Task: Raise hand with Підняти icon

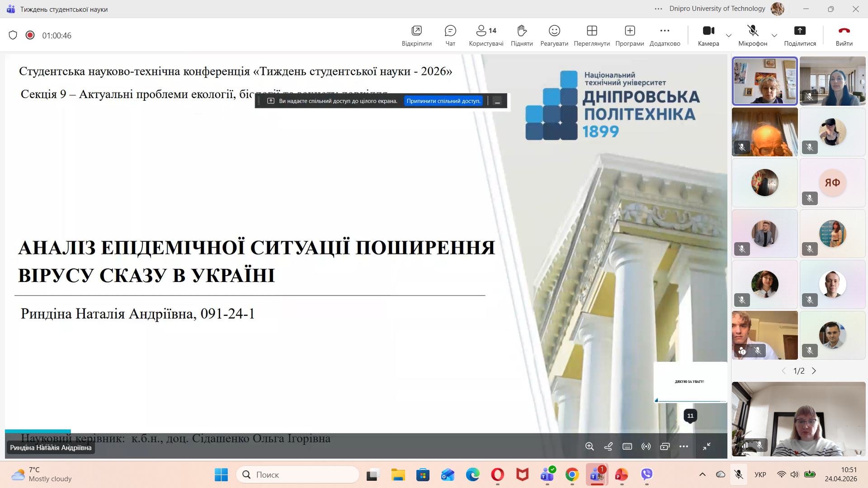Action: 521,35
